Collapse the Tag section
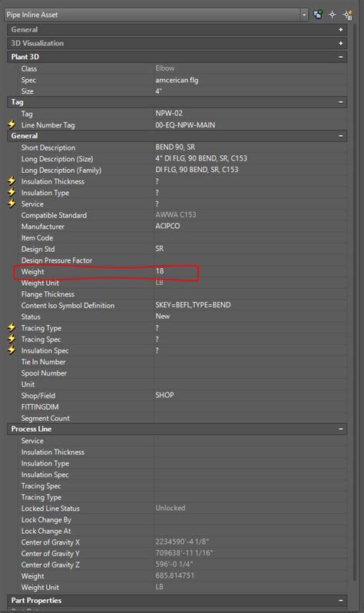 [x=340, y=102]
